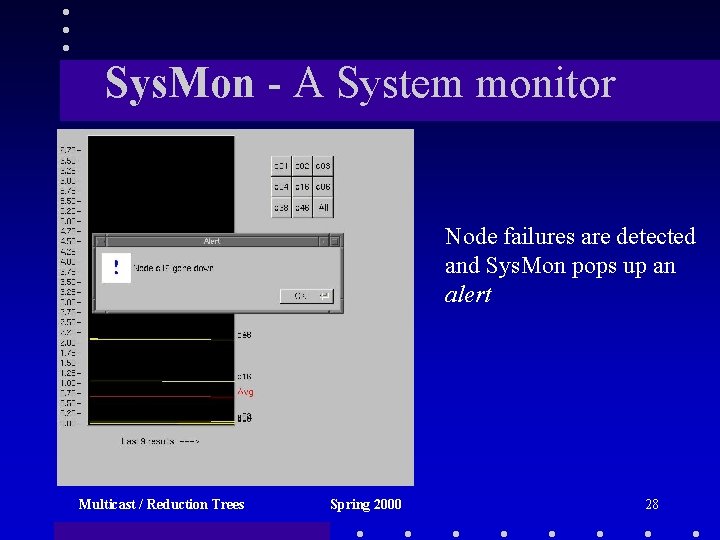Click the All button in the node grid

tap(323, 208)
